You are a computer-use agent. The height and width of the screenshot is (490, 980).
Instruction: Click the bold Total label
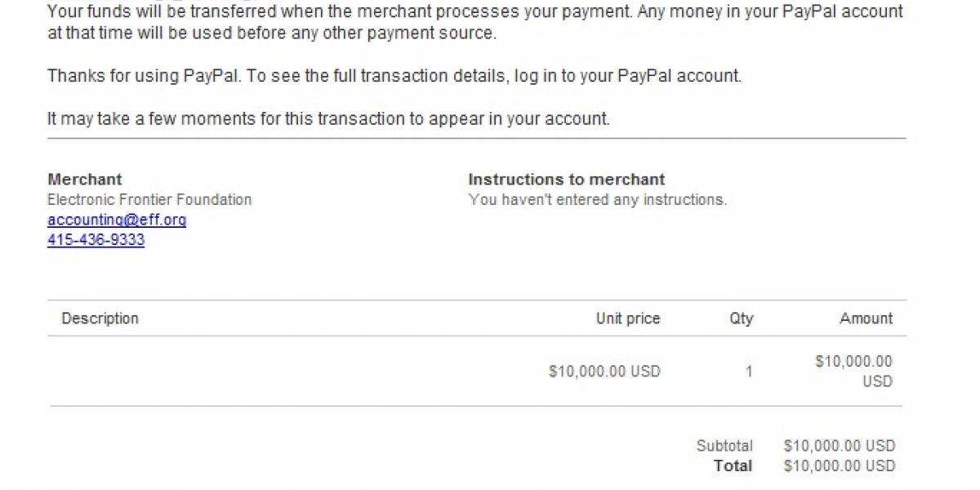(x=733, y=465)
